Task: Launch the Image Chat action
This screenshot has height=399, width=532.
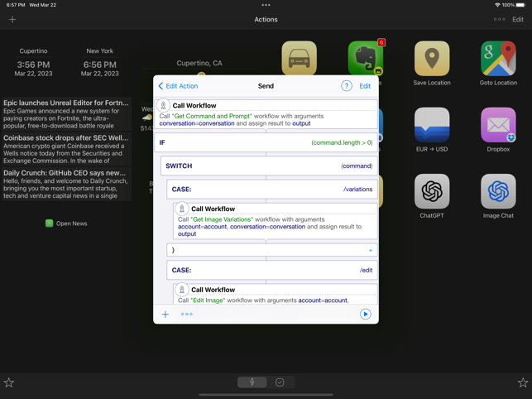Action: click(x=498, y=191)
